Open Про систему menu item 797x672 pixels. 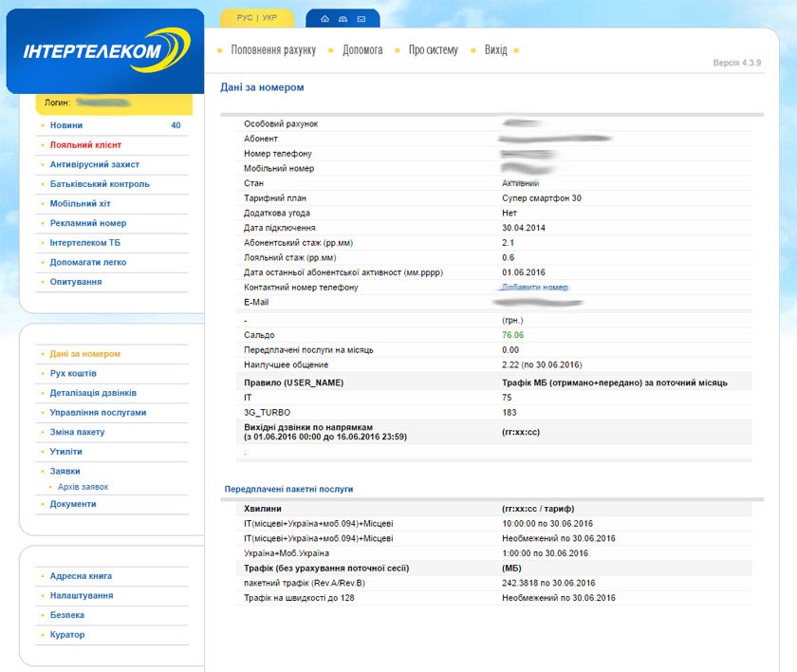434,49
